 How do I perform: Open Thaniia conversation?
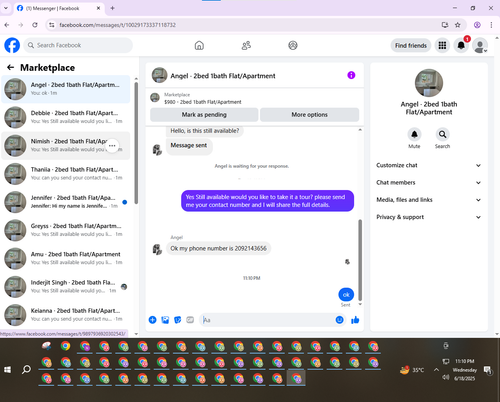click(66, 174)
